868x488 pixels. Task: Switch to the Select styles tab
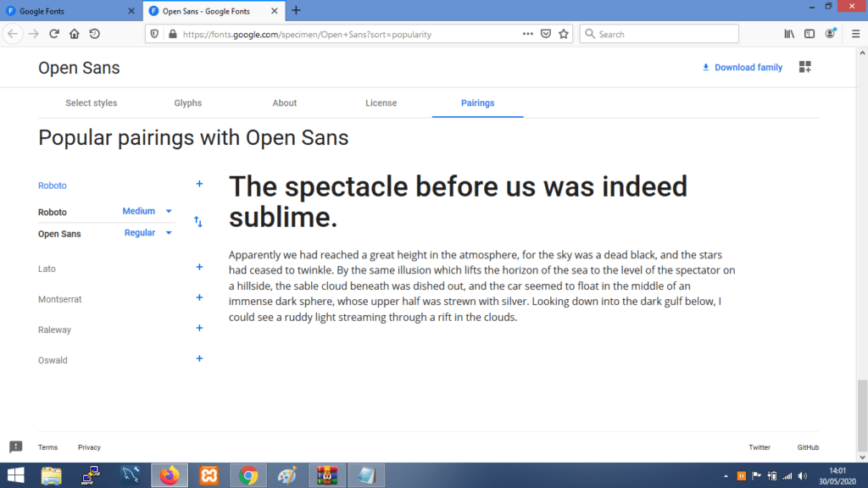[x=92, y=103]
